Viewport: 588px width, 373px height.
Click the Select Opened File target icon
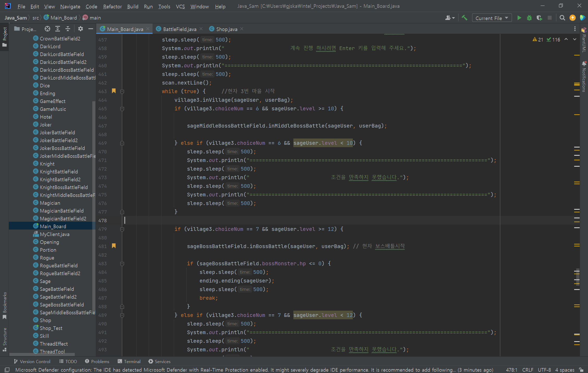pos(47,29)
